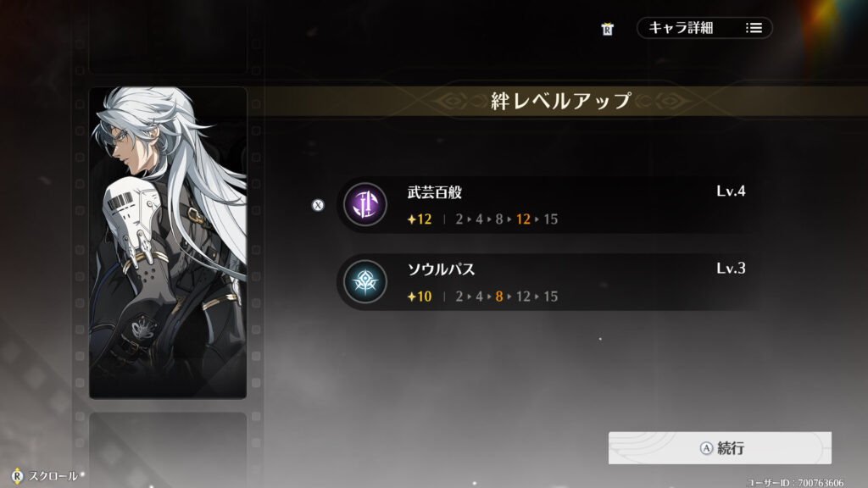Click the ユーザーID number text
Viewport: 868px width, 488px height.
[x=821, y=483]
